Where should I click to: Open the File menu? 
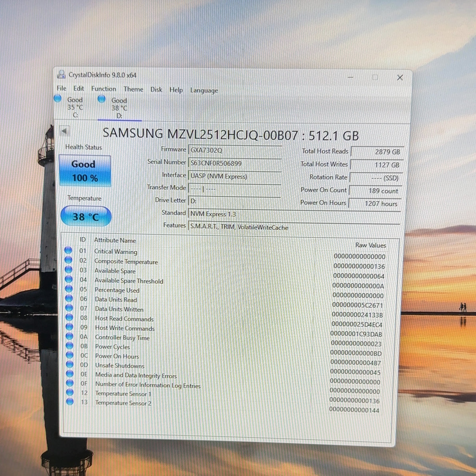point(61,88)
